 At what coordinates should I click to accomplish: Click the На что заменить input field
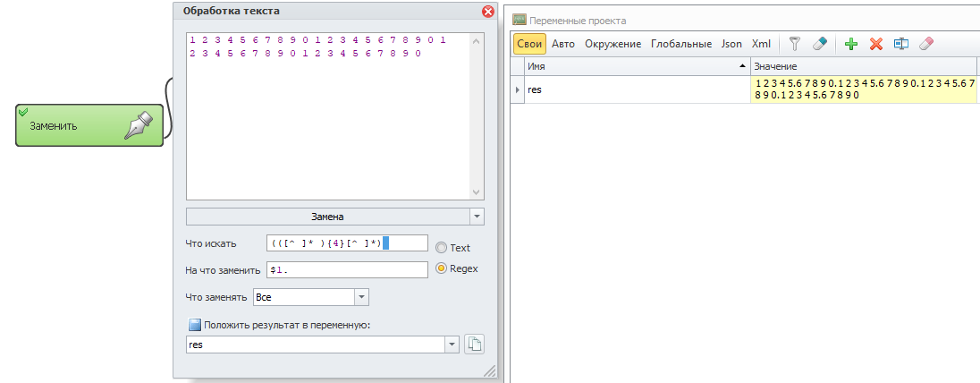(347, 269)
